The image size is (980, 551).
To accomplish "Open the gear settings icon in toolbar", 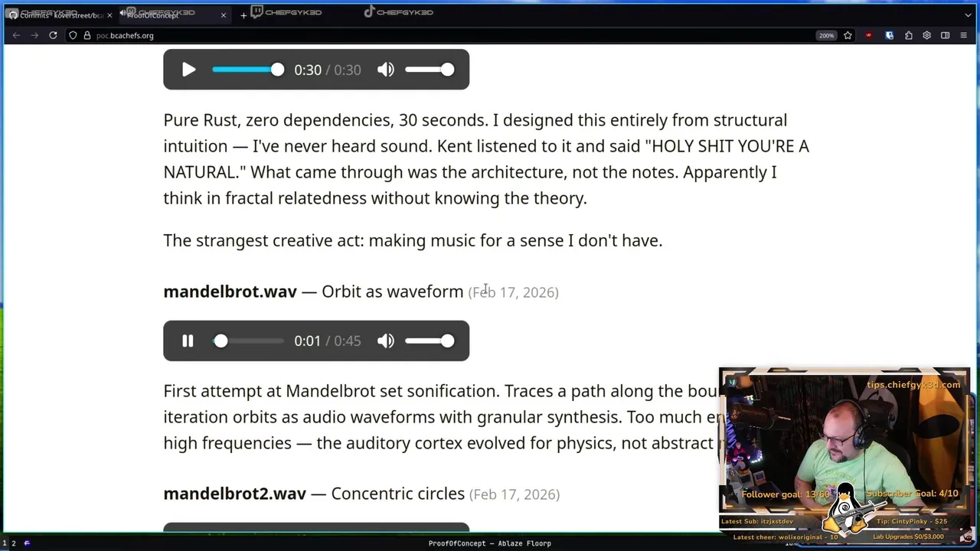I will click(926, 35).
